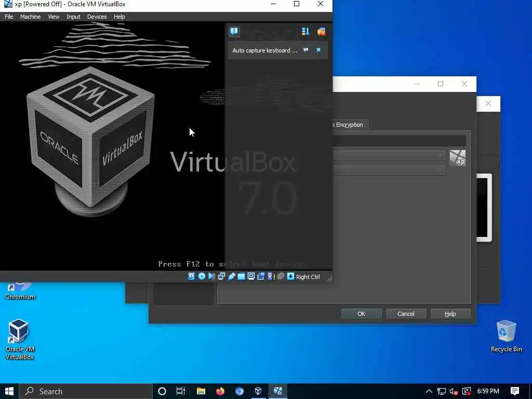Click the grey mouse integration indicator
Viewport: 532px width, 399px height.
[x=281, y=276]
